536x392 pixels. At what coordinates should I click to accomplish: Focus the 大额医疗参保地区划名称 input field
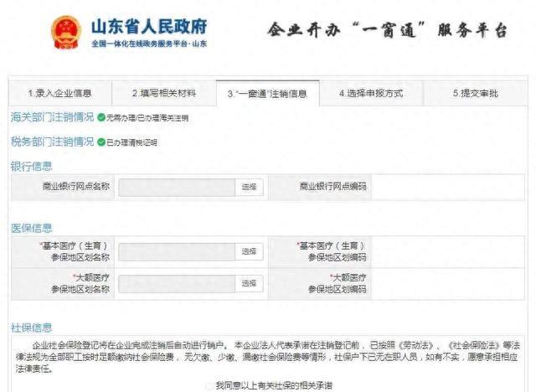(177, 284)
